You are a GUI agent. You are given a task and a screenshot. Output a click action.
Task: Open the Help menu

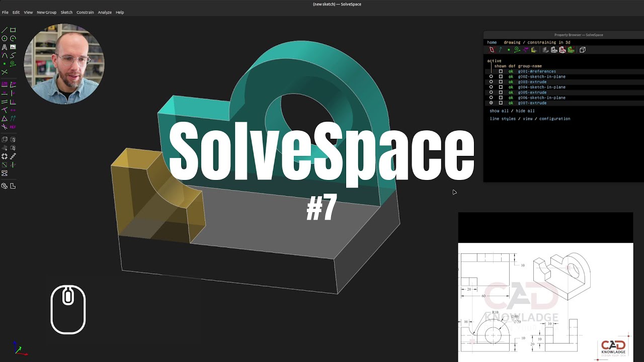click(x=120, y=12)
